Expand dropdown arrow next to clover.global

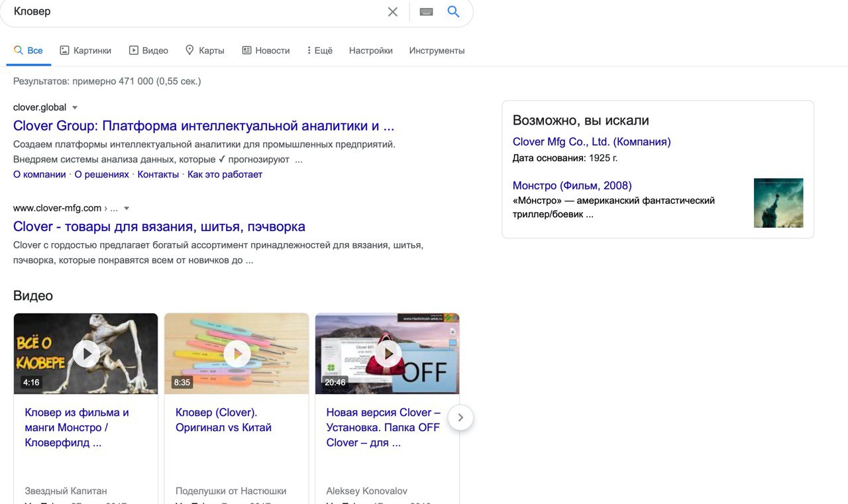[75, 108]
